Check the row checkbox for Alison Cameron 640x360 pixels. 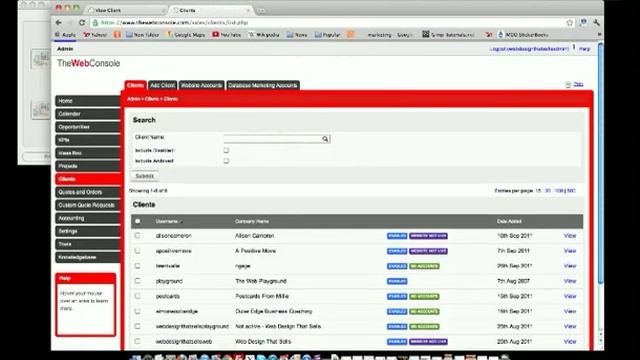[138, 236]
